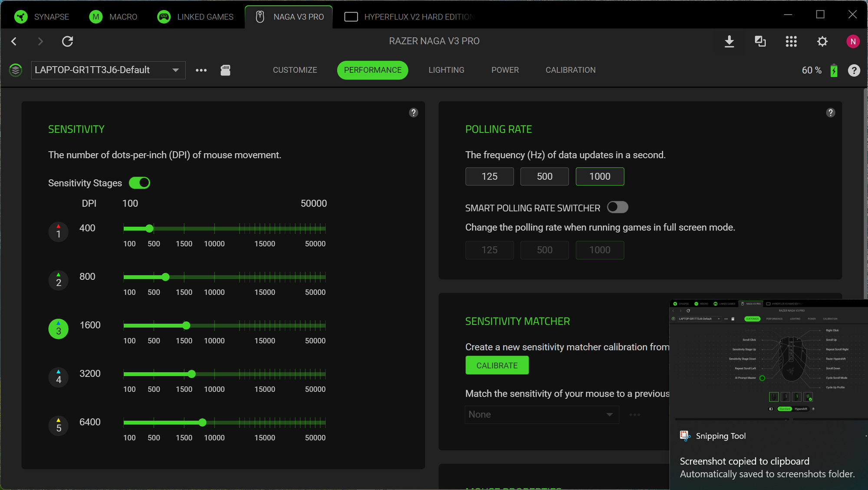This screenshot has width=868, height=490.
Task: Click the stage 1 DPI slider handle
Action: point(149,228)
